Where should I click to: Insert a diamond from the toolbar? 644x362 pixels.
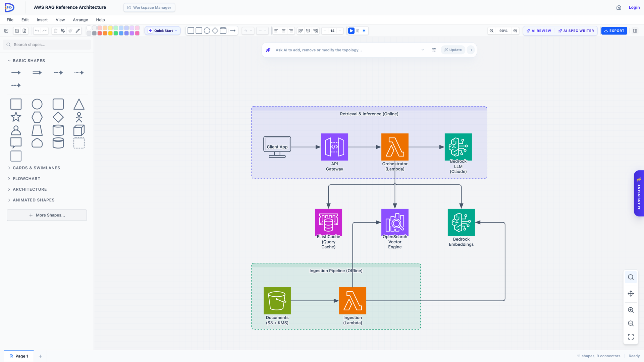(x=215, y=31)
